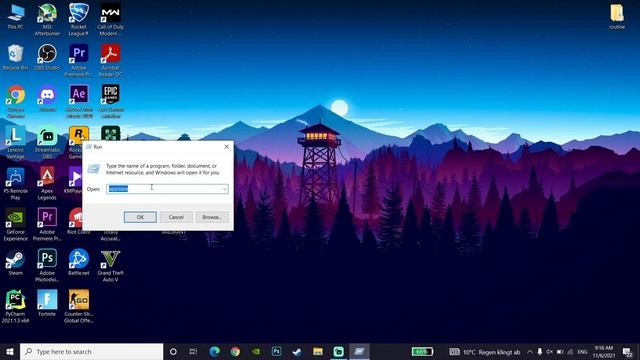
Task: Open the clock and date flyout
Action: 604,352
